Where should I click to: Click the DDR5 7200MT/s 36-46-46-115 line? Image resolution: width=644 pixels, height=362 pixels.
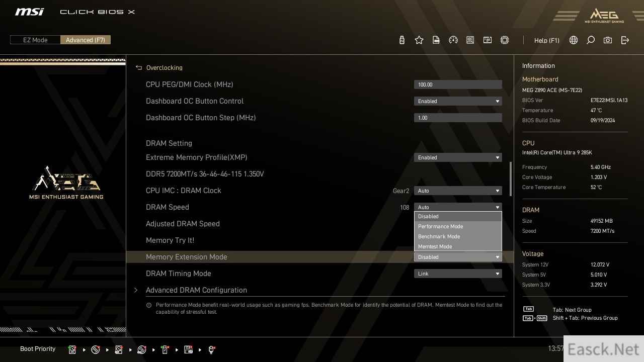point(205,174)
